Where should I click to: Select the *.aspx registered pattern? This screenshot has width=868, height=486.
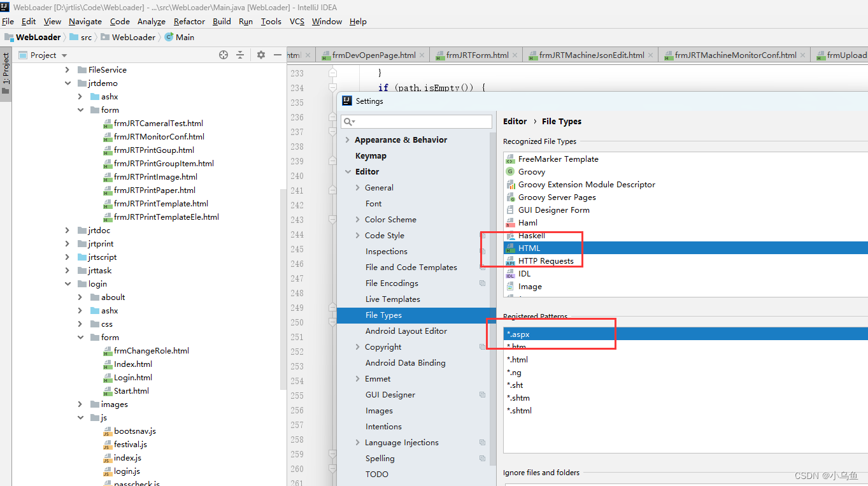coord(685,334)
